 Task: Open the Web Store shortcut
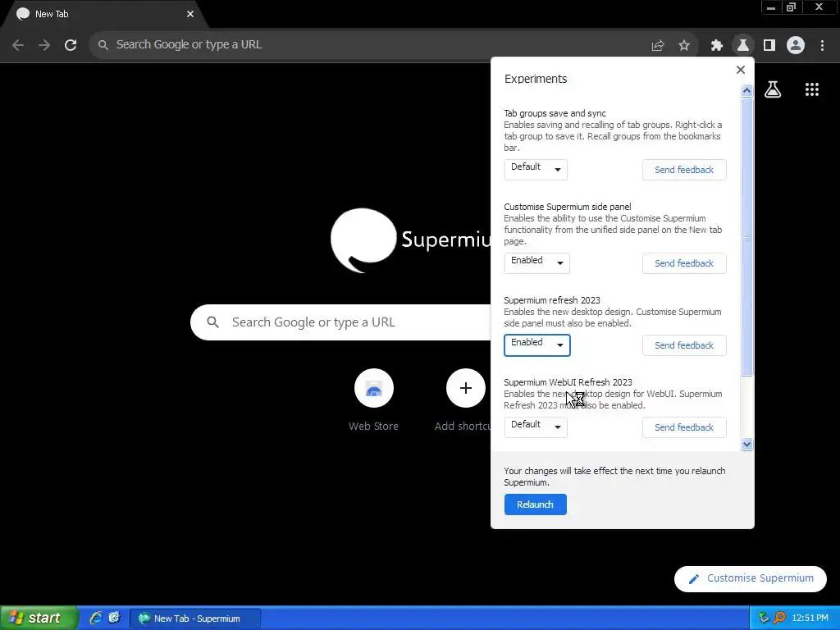pos(373,400)
